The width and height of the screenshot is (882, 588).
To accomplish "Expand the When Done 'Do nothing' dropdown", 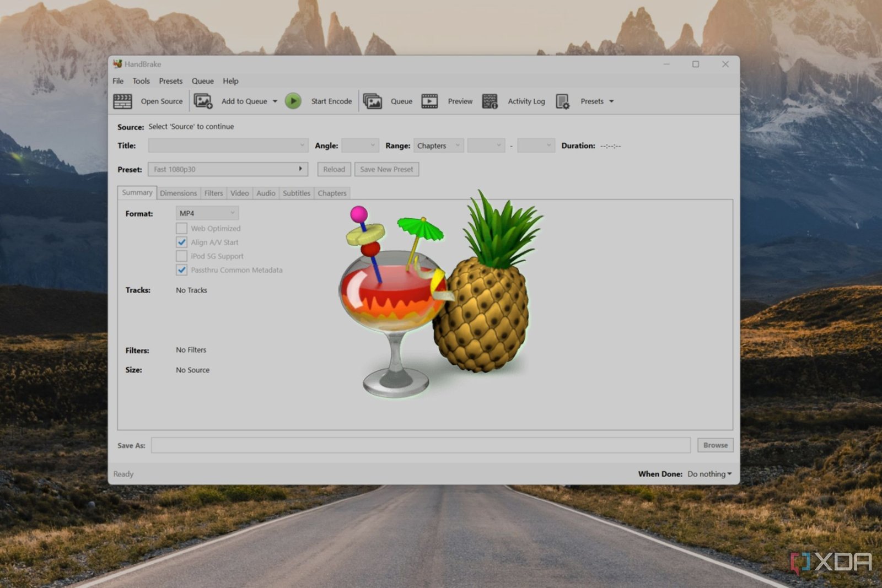I will 709,474.
